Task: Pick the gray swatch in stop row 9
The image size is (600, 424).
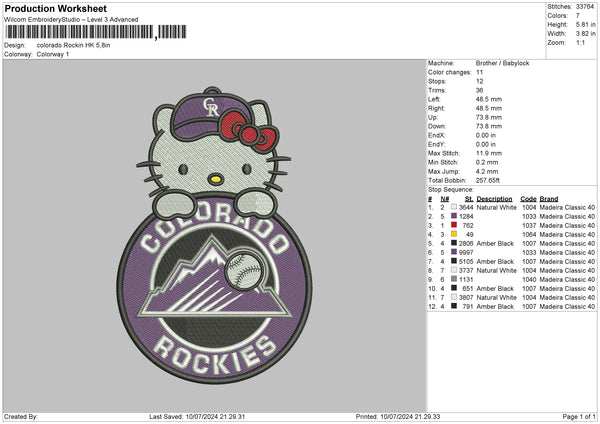Action: [x=454, y=279]
